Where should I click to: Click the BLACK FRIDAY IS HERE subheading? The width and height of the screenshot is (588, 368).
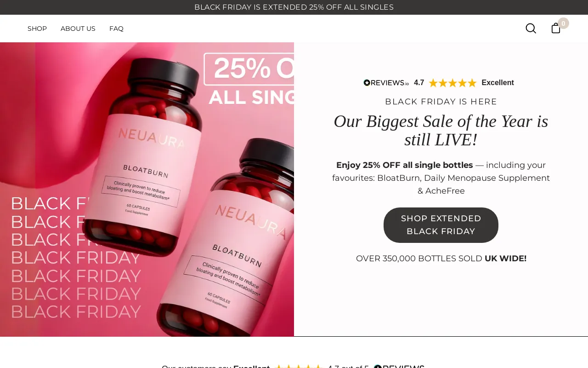pyautogui.click(x=441, y=102)
